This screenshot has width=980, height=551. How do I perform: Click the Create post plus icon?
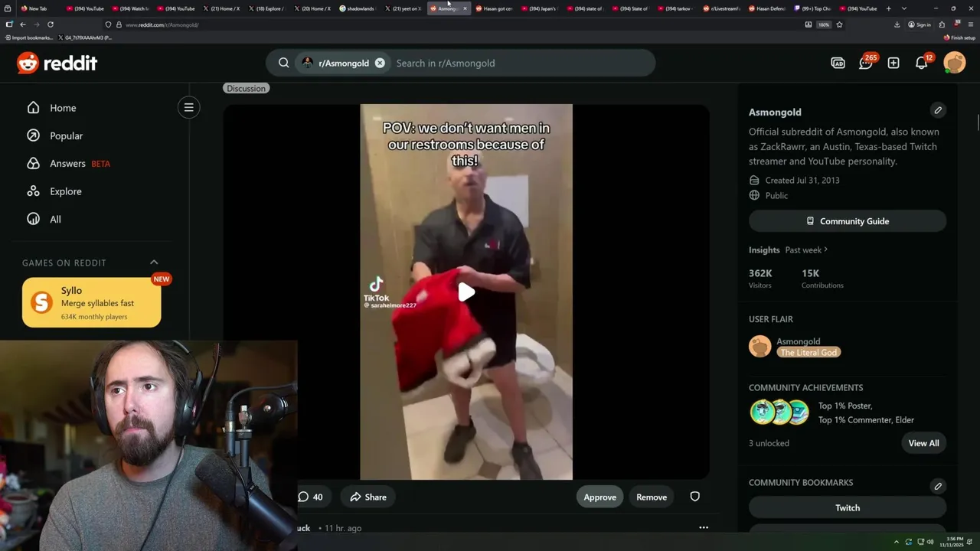[893, 63]
